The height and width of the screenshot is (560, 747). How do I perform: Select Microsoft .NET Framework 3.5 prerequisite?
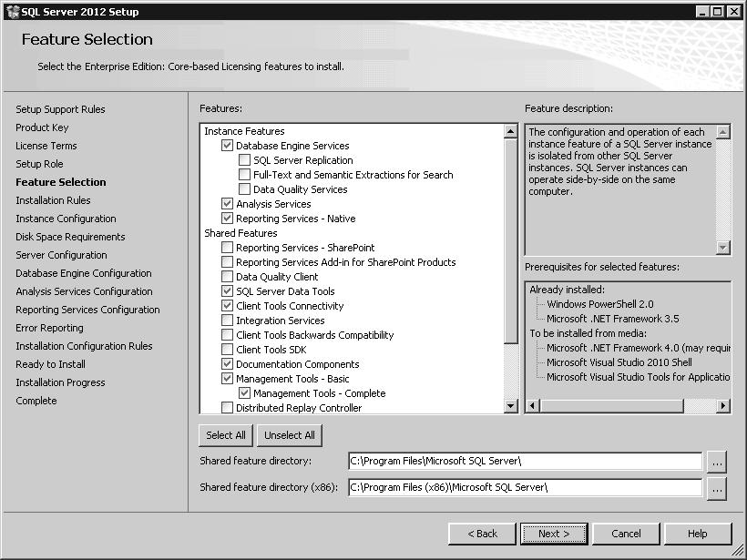click(613, 319)
